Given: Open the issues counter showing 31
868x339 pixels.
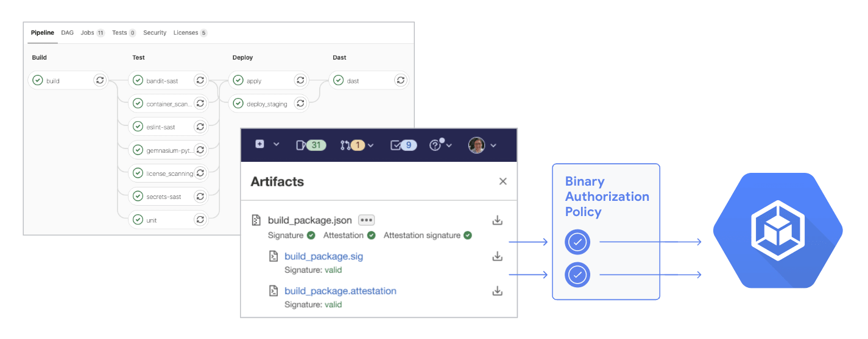Looking at the screenshot, I should (311, 145).
